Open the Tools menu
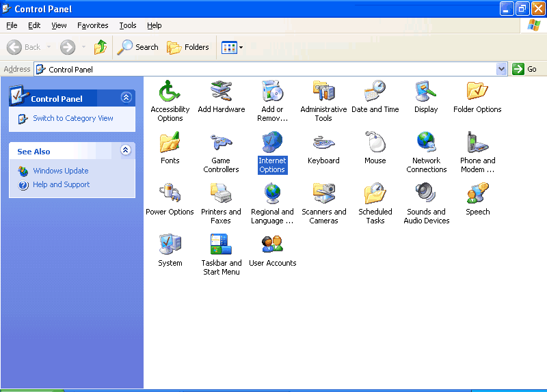Screen dimensions: 547x392 128,25
